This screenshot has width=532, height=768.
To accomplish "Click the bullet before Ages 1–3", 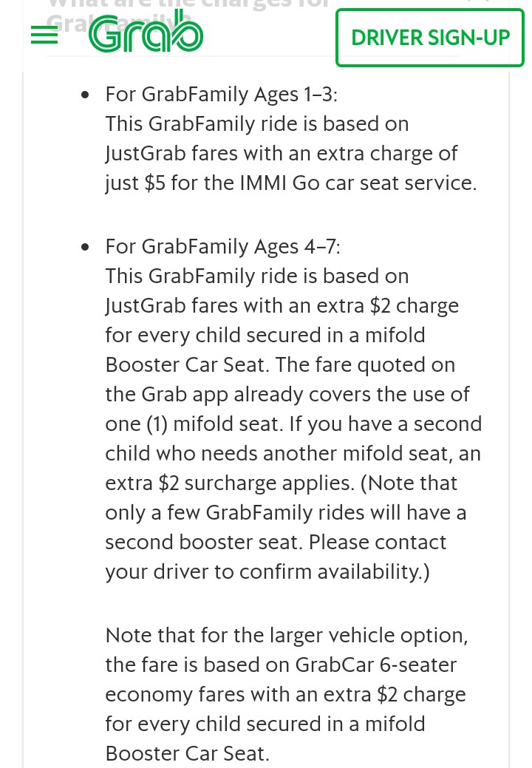I will pos(85,95).
